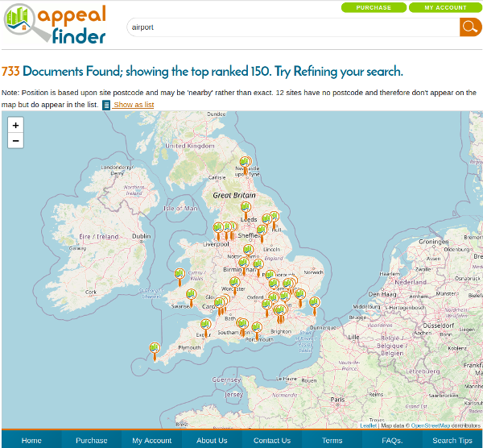Click the map marker near Exeter
Screen dimensions: 483x448
[x=205, y=326]
